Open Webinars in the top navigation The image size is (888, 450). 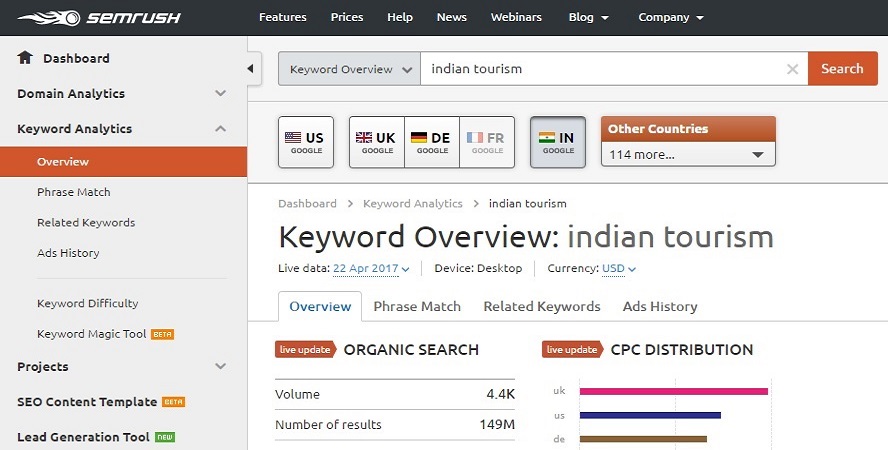pos(516,18)
